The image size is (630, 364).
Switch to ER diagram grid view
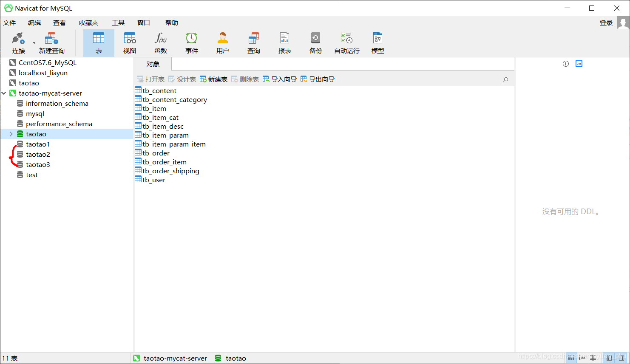(593, 358)
